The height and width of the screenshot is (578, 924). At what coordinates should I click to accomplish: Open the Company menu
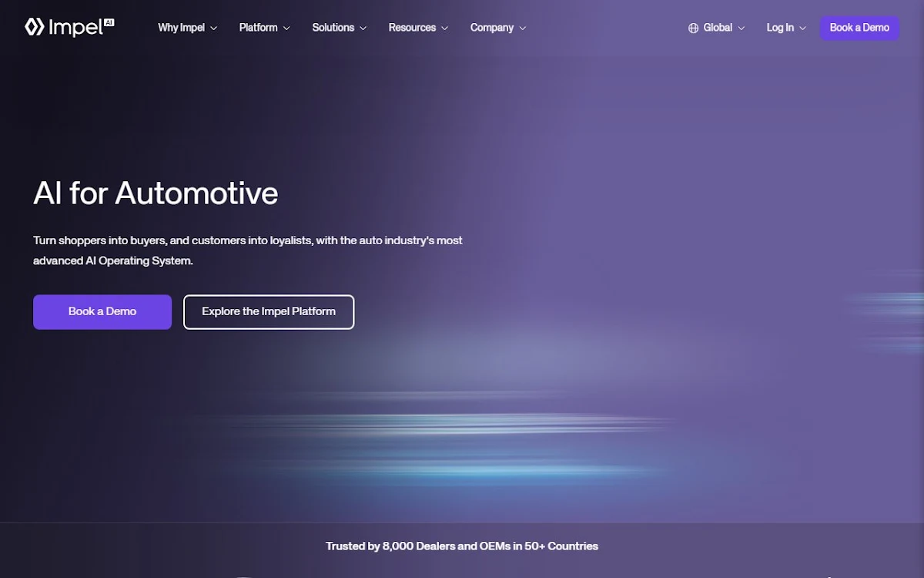click(x=498, y=28)
